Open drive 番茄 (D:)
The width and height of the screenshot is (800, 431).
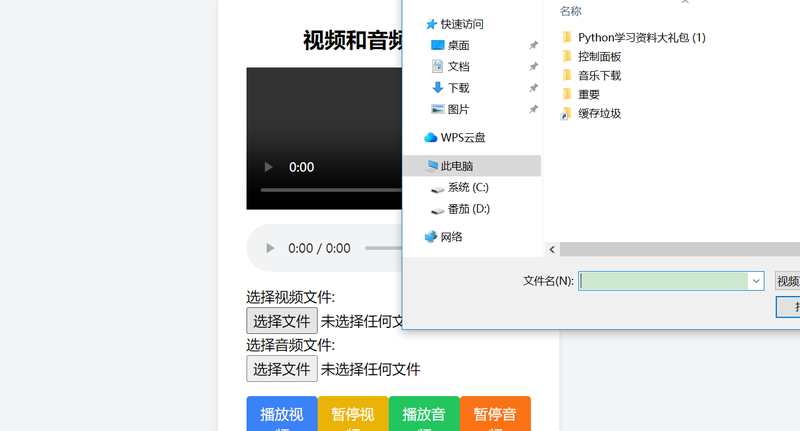coord(468,209)
